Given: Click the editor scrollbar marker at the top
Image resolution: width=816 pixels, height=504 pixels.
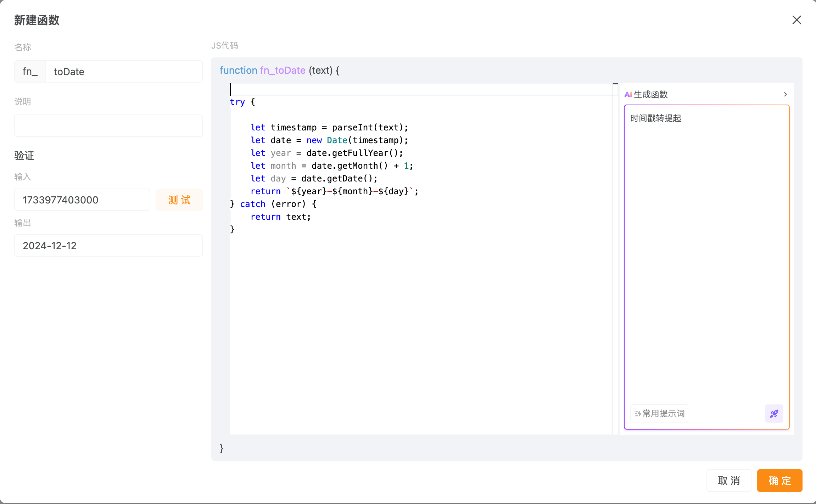Looking at the screenshot, I should tap(615, 84).
